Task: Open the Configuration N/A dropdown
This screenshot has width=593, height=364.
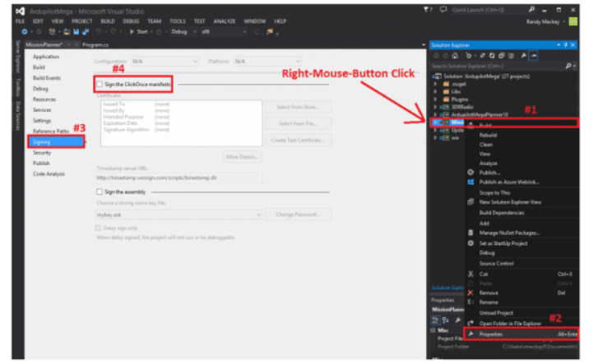Action: click(x=164, y=62)
